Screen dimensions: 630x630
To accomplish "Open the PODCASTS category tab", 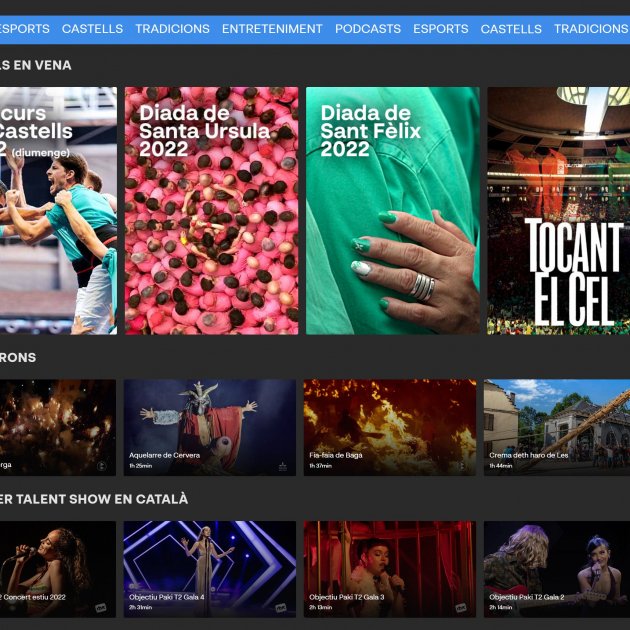I will coord(368,29).
